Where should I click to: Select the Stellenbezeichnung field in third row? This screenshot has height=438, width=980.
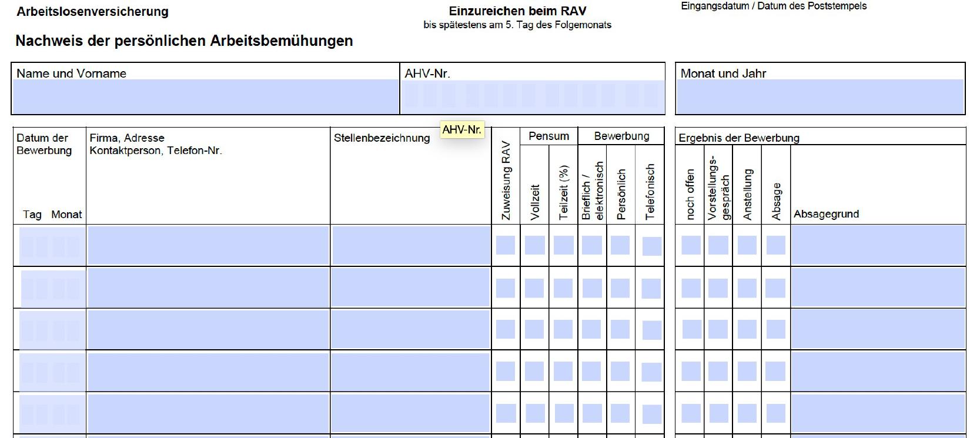pos(411,330)
